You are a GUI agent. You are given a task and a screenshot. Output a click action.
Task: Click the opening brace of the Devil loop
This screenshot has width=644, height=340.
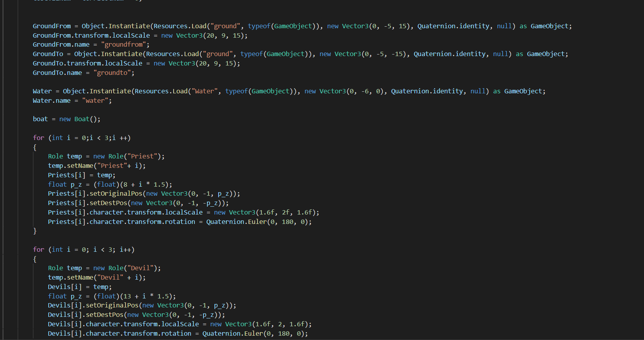tap(35, 259)
